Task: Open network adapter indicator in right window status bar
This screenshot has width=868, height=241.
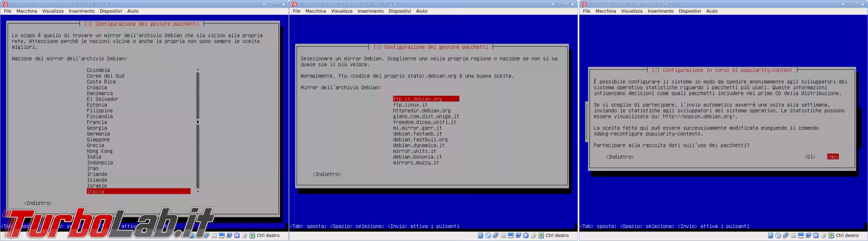Action: click(785, 236)
